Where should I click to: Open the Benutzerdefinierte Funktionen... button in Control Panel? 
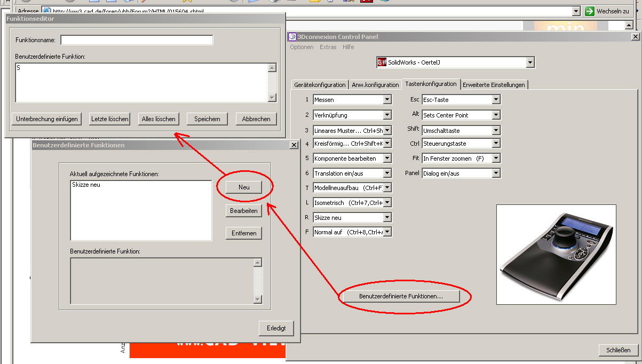[401, 296]
